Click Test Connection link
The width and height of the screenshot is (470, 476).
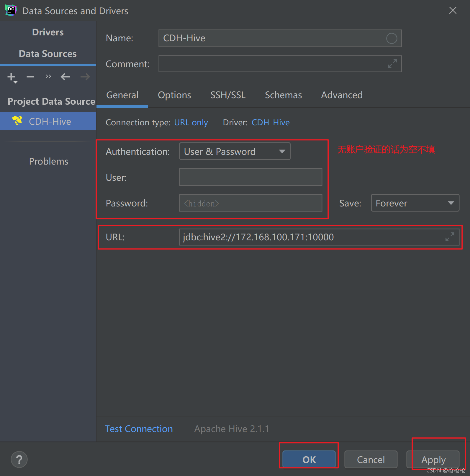pos(139,429)
